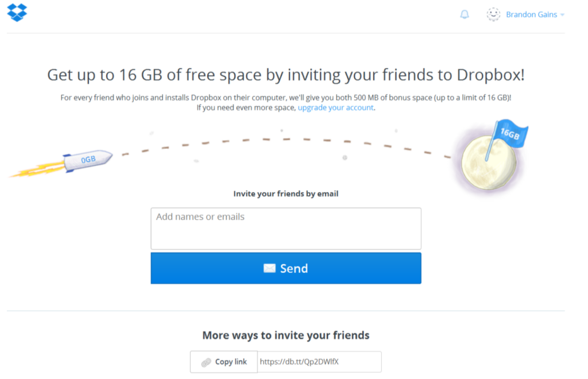588x379 pixels.
Task: Click the 500 MB bonus space description text
Action: [x=286, y=98]
